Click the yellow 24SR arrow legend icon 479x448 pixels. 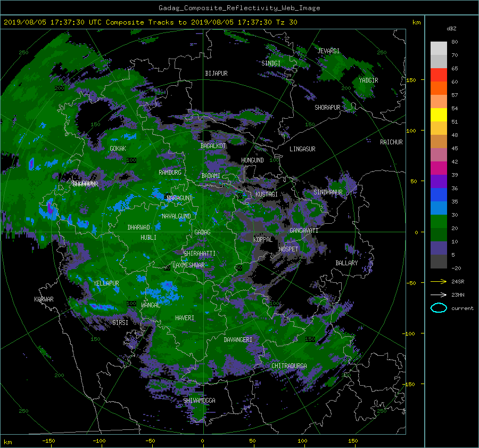tap(439, 281)
